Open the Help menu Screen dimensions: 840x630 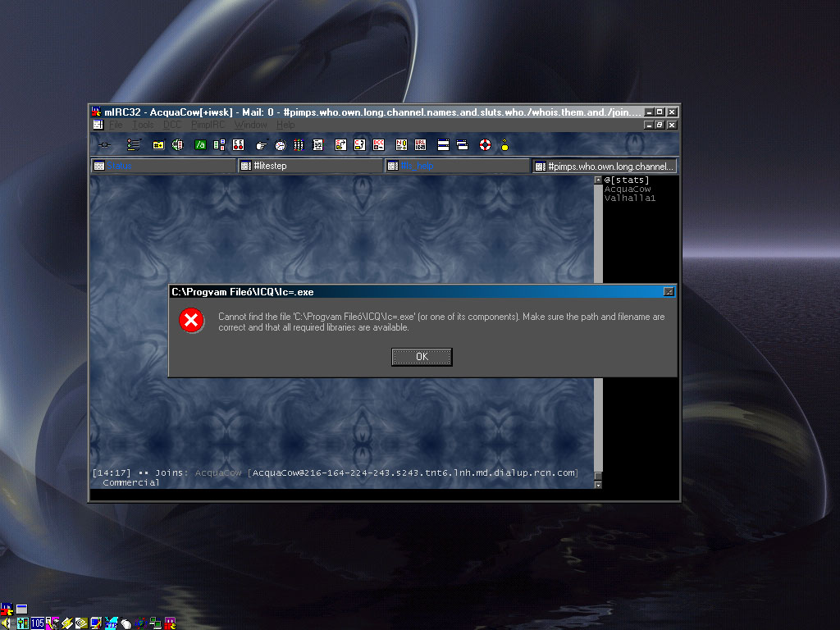click(x=285, y=125)
